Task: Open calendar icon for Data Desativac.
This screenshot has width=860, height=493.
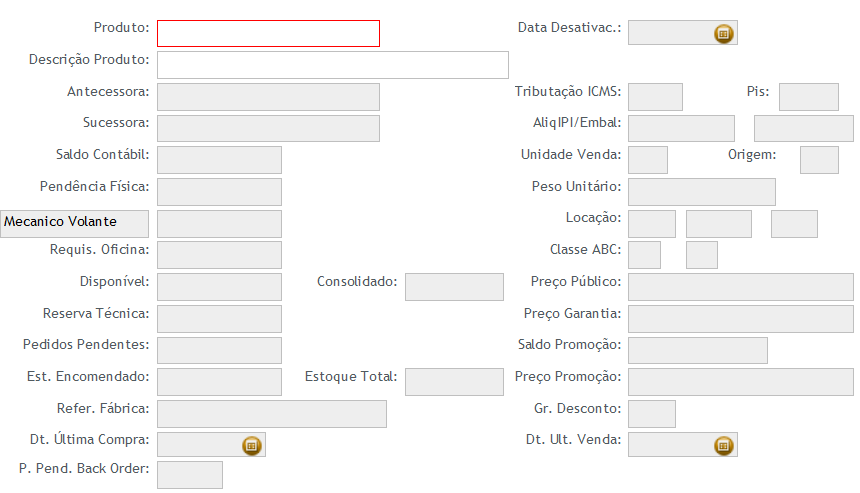Action: tap(723, 33)
